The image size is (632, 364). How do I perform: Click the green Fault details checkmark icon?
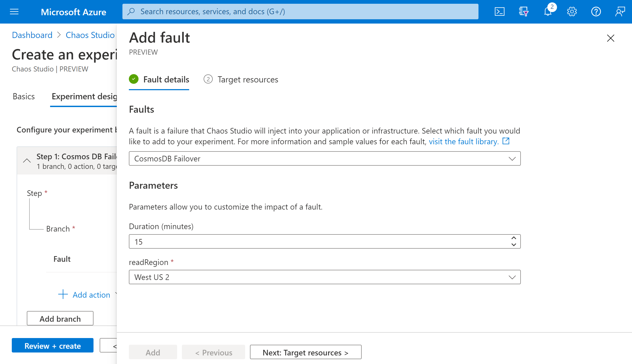134,79
